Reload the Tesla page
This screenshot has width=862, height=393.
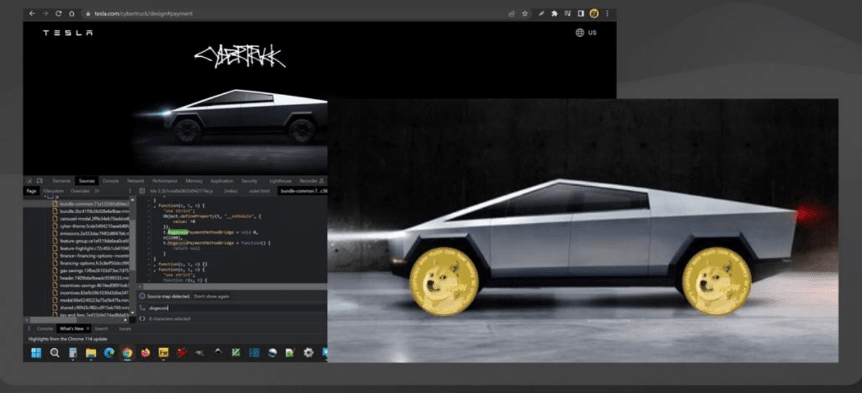[58, 13]
